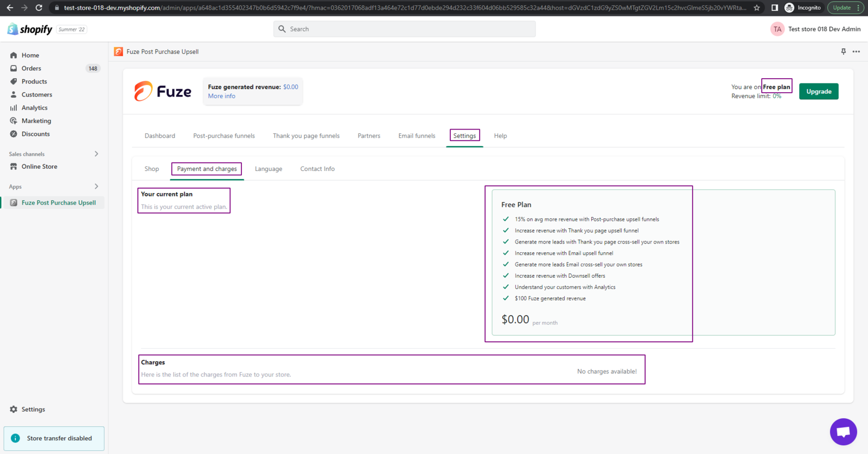This screenshot has height=454, width=868.
Task: Click the $0.00 revenue link
Action: (x=291, y=87)
